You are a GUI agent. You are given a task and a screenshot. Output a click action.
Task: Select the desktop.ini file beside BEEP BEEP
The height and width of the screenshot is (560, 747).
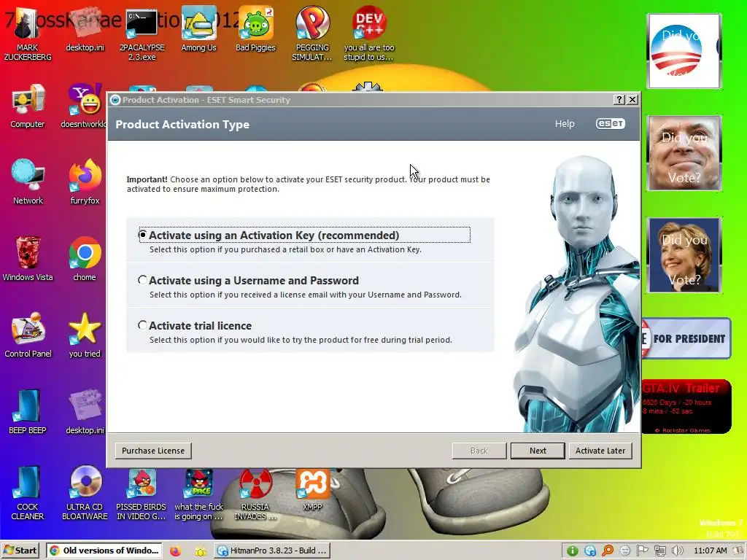click(85, 413)
